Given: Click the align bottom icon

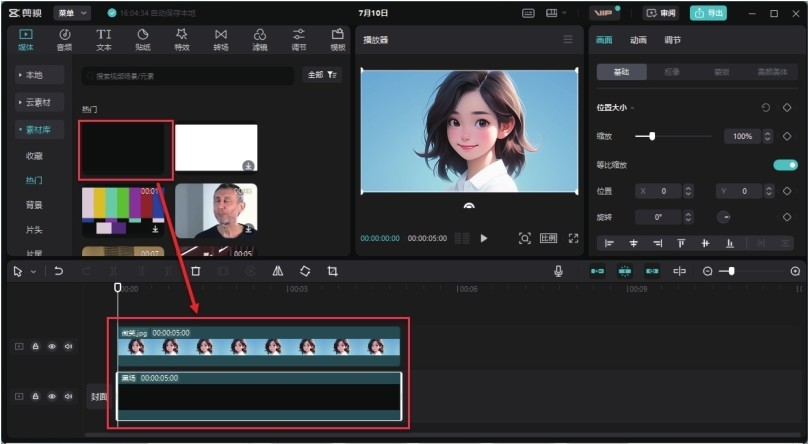Looking at the screenshot, I should (x=730, y=243).
